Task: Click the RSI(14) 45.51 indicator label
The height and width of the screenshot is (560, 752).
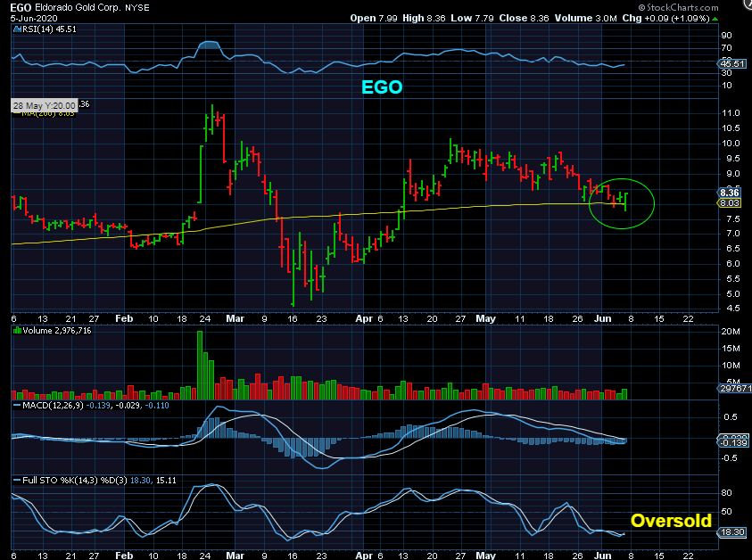Action: pyautogui.click(x=49, y=29)
